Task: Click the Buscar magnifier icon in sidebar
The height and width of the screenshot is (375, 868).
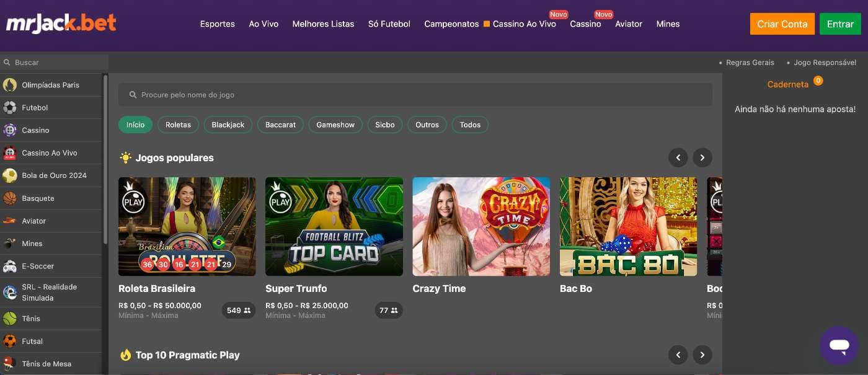Action: [x=7, y=63]
